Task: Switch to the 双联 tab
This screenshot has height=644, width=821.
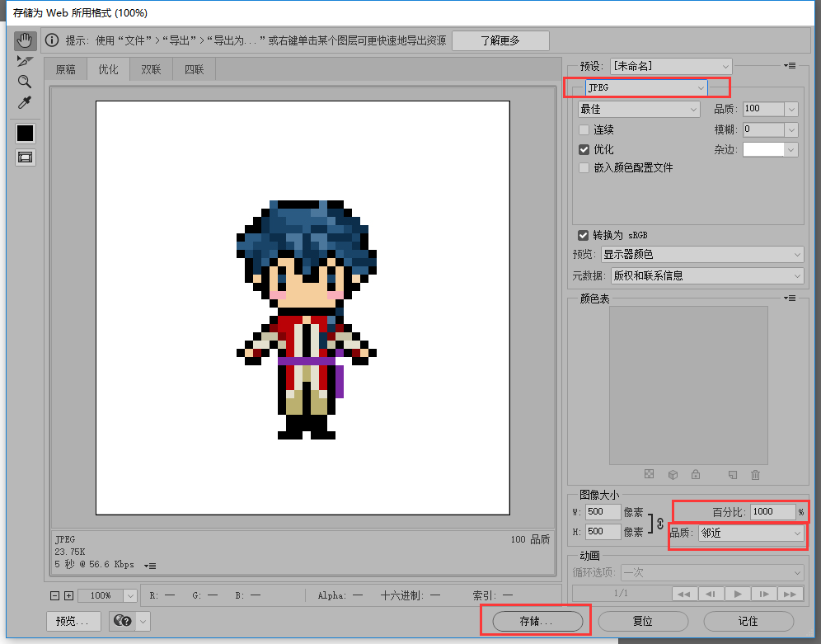Action: point(151,69)
